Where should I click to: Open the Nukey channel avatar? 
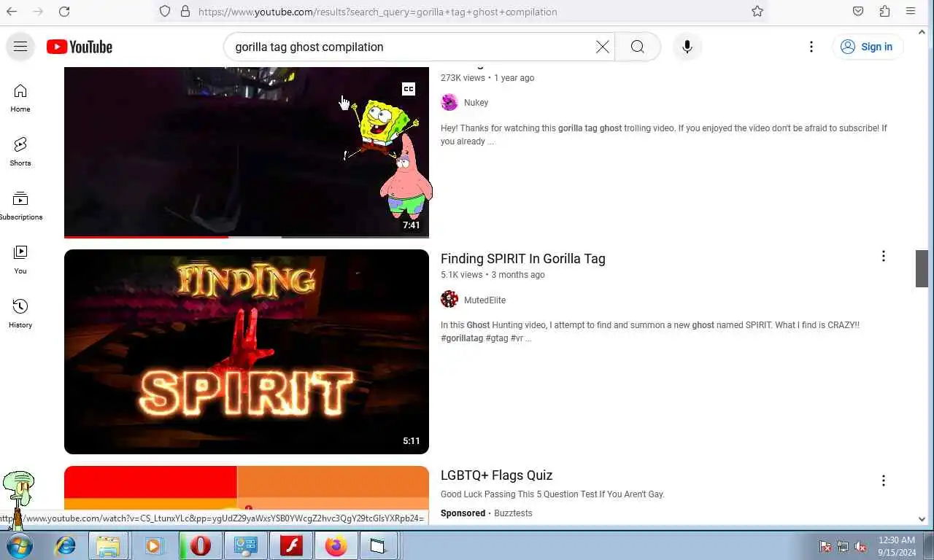click(x=449, y=103)
